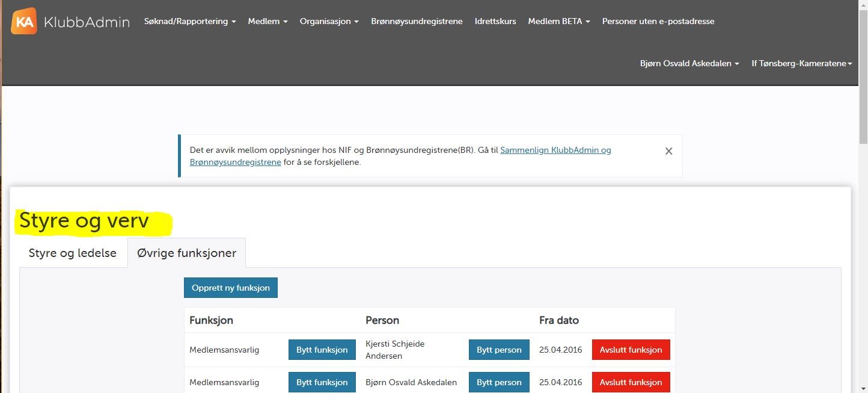This screenshot has height=393, width=868.
Task: Click the KlubbAdmin logo icon
Action: (24, 21)
